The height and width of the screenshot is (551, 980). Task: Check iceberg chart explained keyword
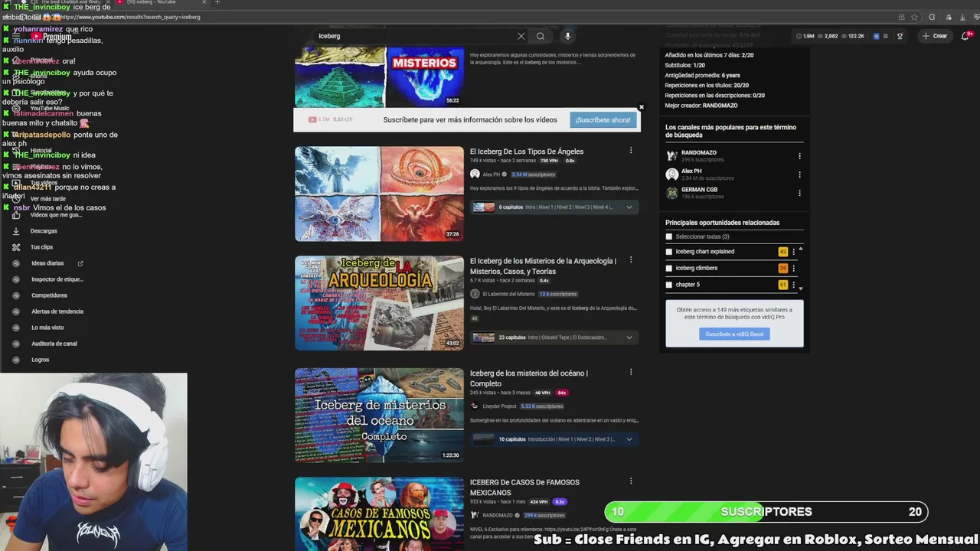(x=669, y=252)
